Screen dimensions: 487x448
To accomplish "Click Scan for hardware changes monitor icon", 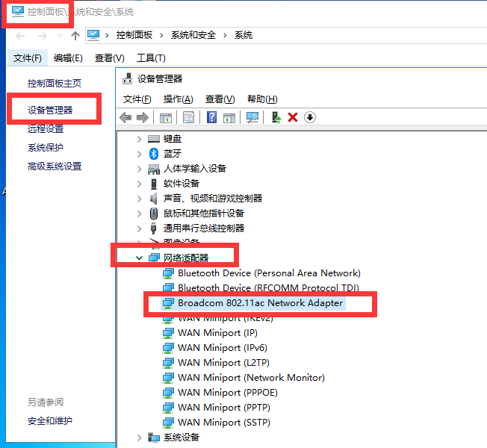I will tap(252, 117).
